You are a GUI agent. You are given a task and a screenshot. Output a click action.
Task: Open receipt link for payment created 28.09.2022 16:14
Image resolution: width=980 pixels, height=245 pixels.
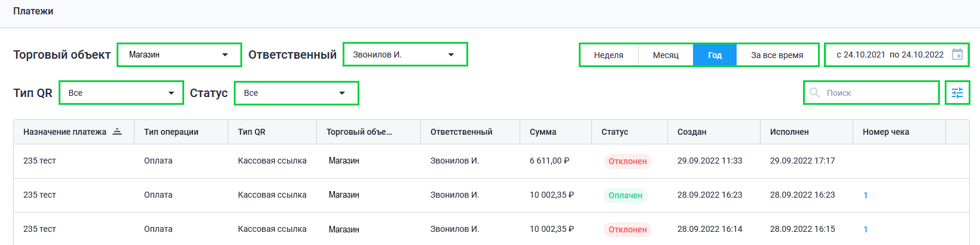coord(865,229)
